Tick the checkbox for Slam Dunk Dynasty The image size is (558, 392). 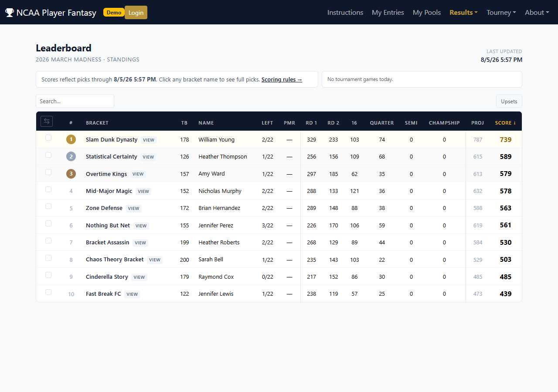pos(48,138)
